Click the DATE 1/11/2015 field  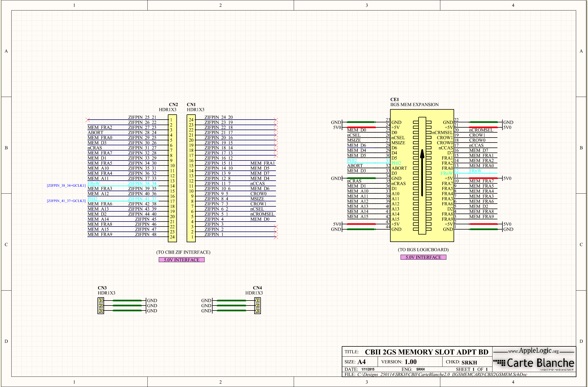359,369
